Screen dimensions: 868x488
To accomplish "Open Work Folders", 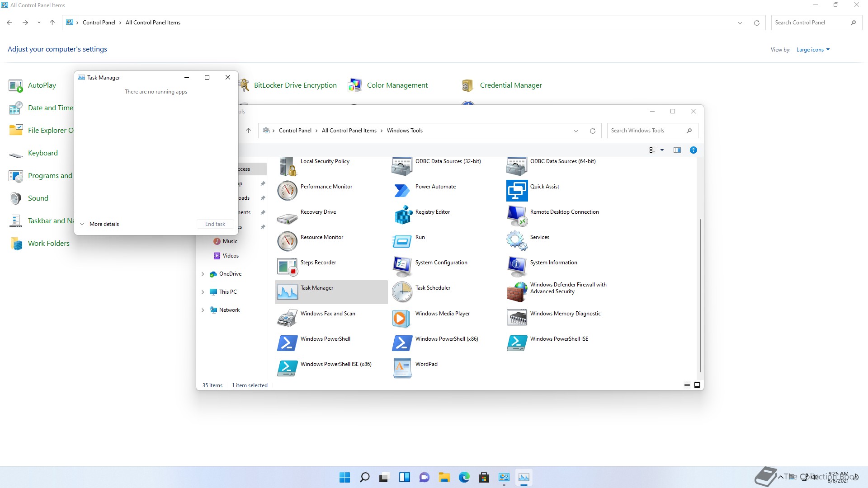I will [x=39, y=244].
